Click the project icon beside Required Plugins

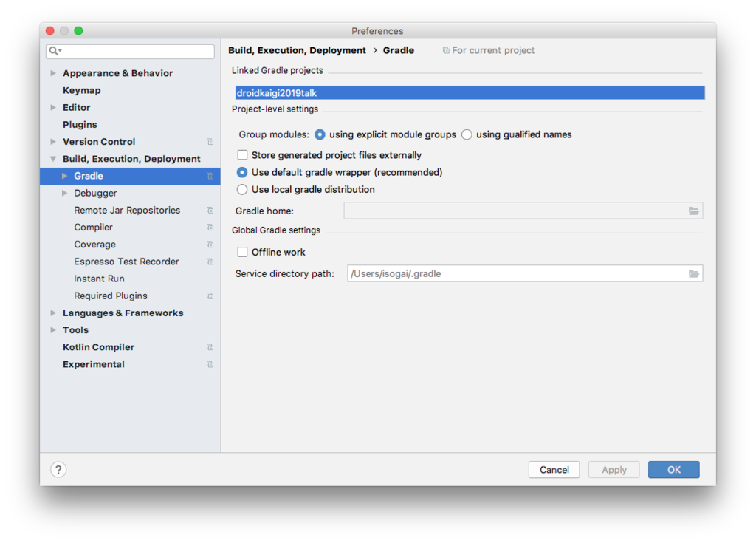click(x=210, y=296)
